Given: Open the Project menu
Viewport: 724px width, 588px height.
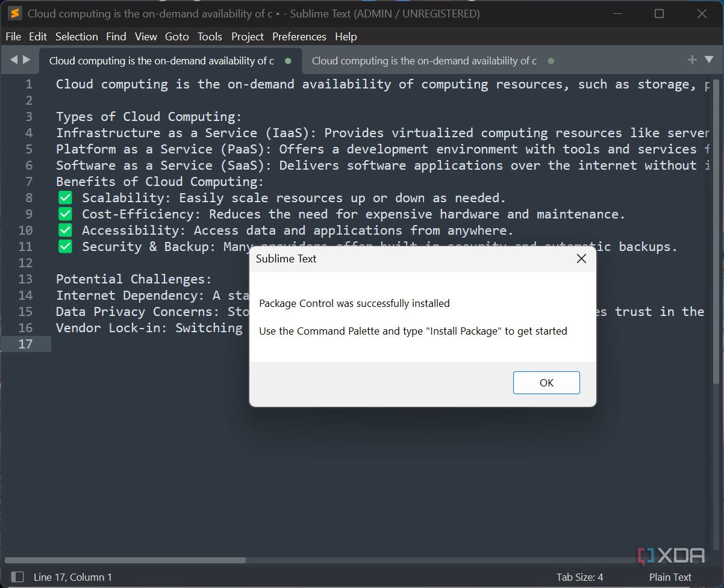Looking at the screenshot, I should click(x=248, y=37).
